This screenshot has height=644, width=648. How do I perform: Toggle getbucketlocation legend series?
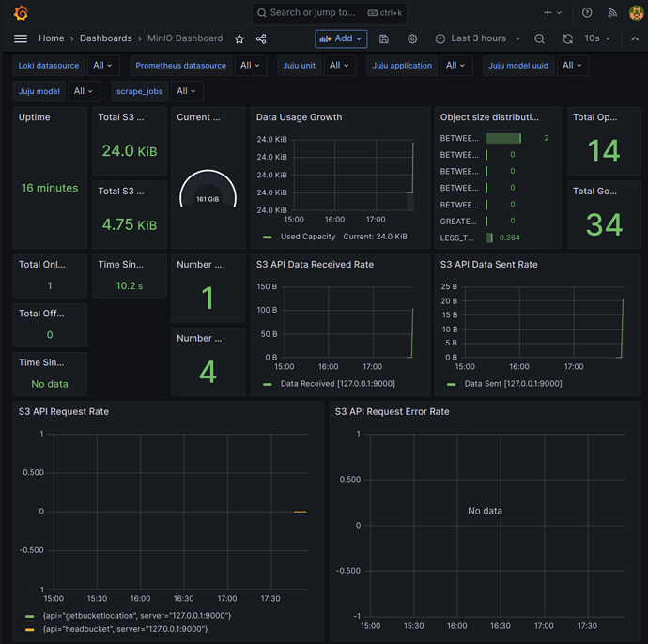pyautogui.click(x=137, y=616)
